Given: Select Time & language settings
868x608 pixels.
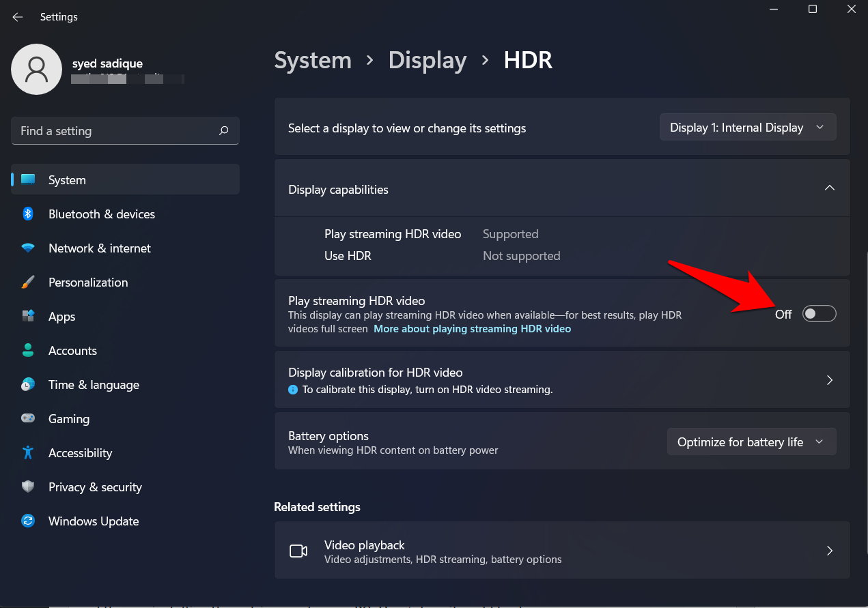Looking at the screenshot, I should [94, 384].
